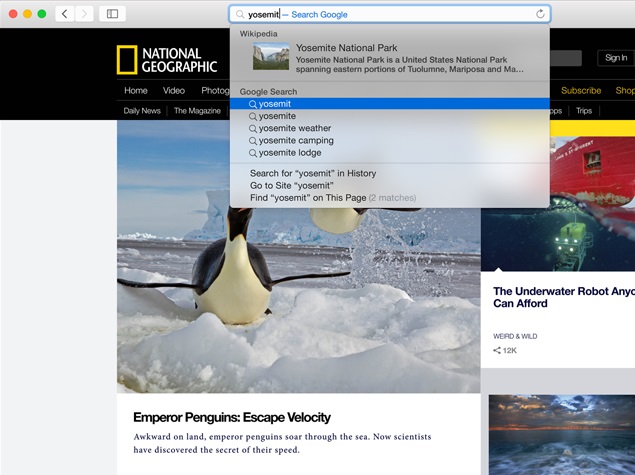Click the reload icon in address bar
Viewport: 635px width, 475px height.
pos(540,14)
